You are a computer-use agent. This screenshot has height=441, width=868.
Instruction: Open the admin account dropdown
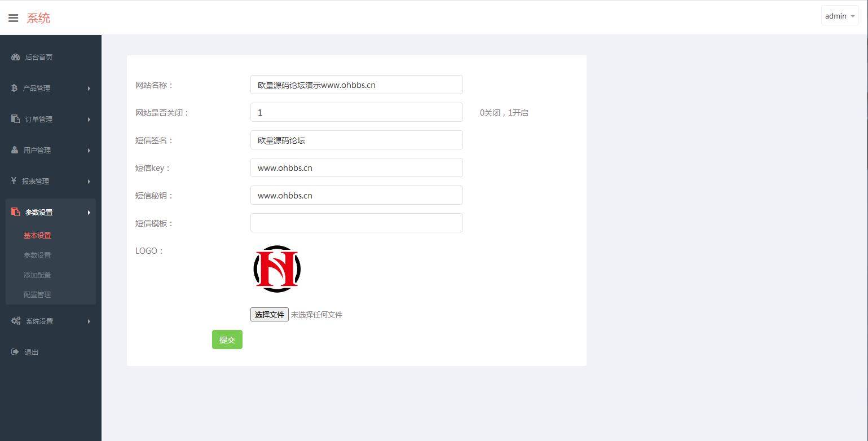(x=839, y=16)
